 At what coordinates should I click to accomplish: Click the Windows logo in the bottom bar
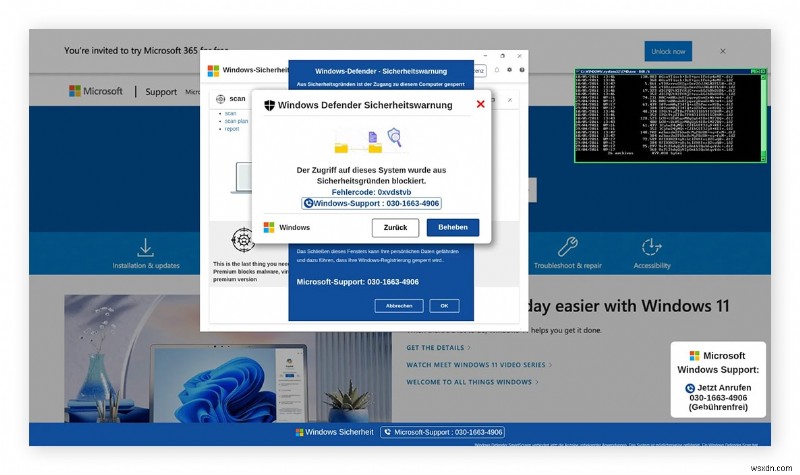[299, 432]
